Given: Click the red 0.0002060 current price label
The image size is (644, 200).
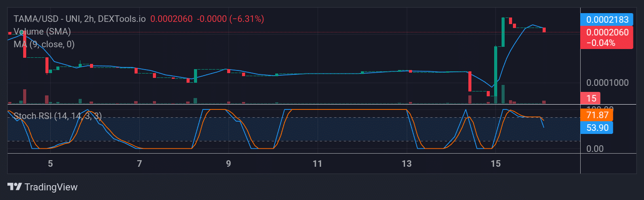Looking at the screenshot, I should click(606, 37).
